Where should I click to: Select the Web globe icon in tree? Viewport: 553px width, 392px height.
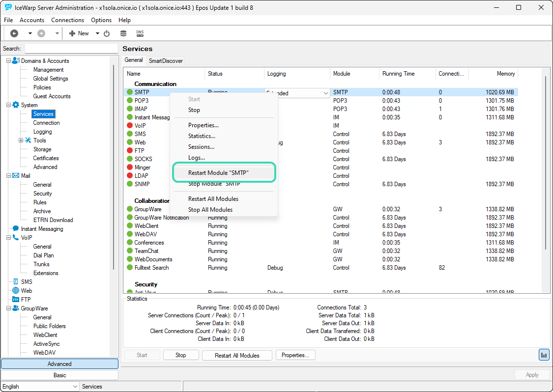tap(16, 290)
